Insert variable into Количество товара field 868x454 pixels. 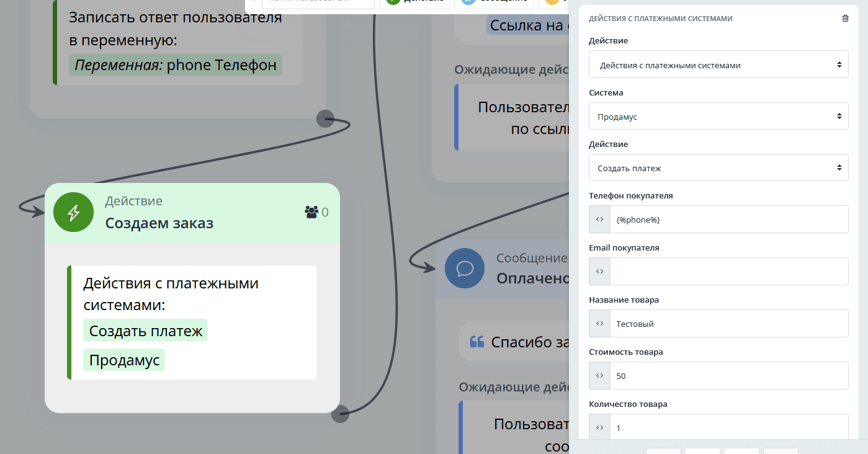pyautogui.click(x=599, y=428)
